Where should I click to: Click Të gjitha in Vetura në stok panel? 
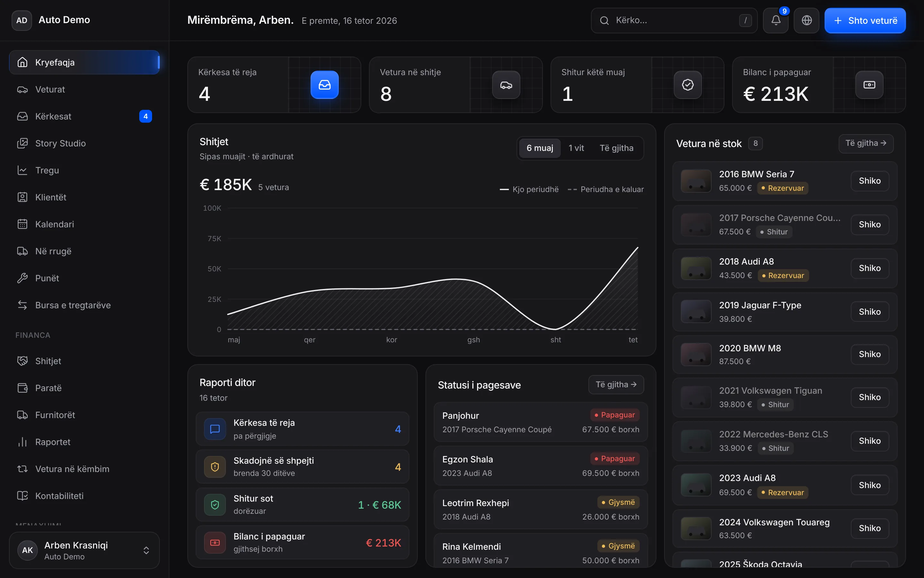click(866, 143)
